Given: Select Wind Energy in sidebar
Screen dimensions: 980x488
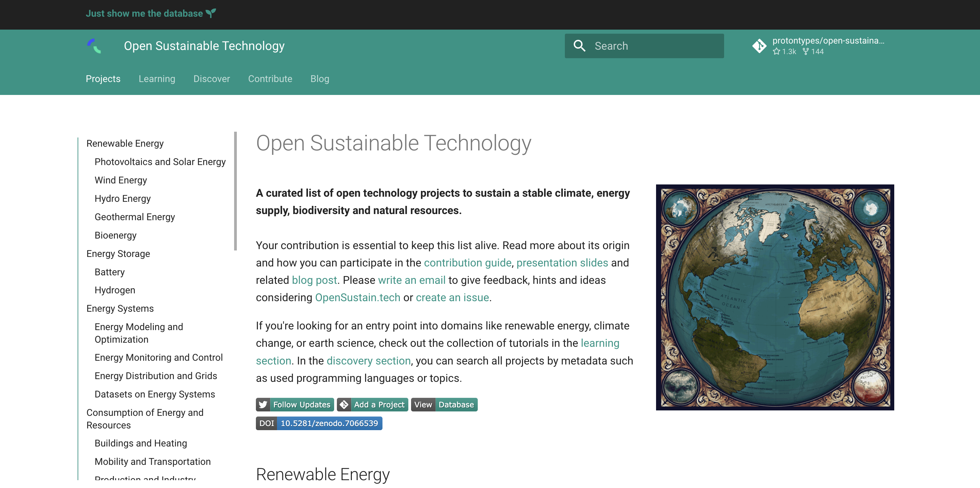Looking at the screenshot, I should point(120,180).
